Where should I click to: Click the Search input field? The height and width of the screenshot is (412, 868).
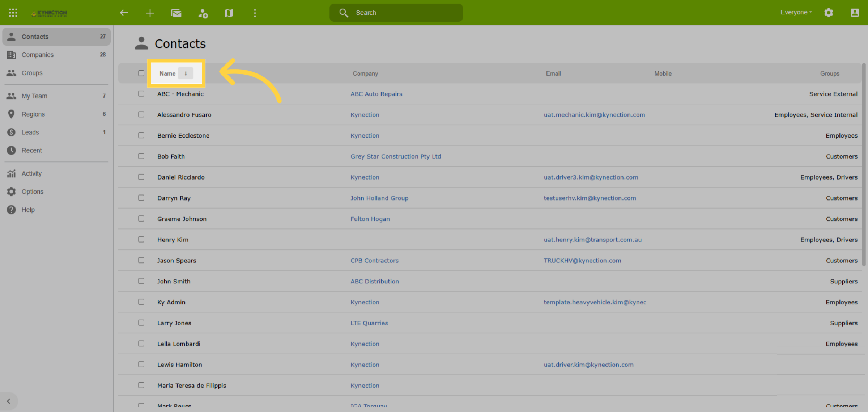point(396,13)
